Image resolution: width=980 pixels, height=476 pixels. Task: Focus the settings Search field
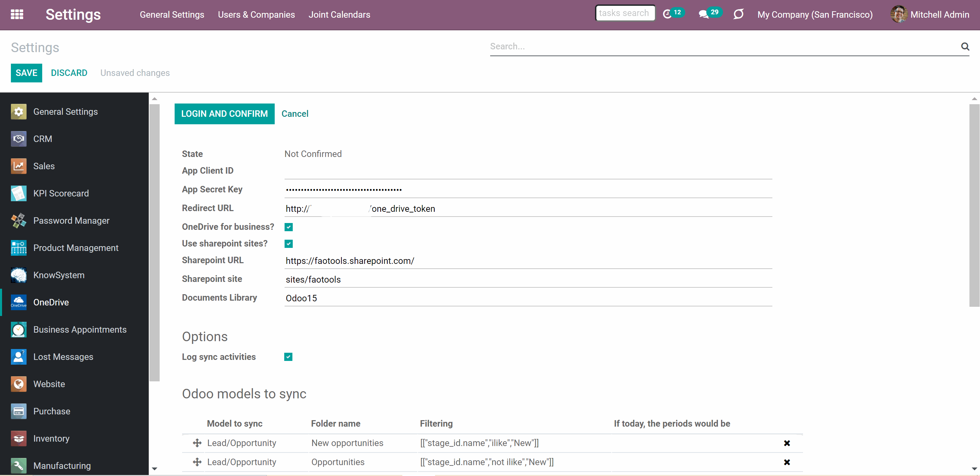[x=724, y=46]
